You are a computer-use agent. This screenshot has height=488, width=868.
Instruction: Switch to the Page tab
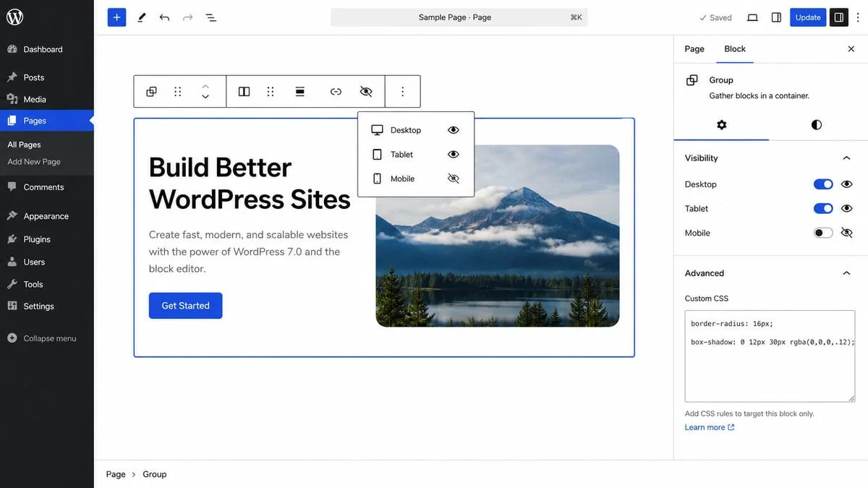coord(694,49)
